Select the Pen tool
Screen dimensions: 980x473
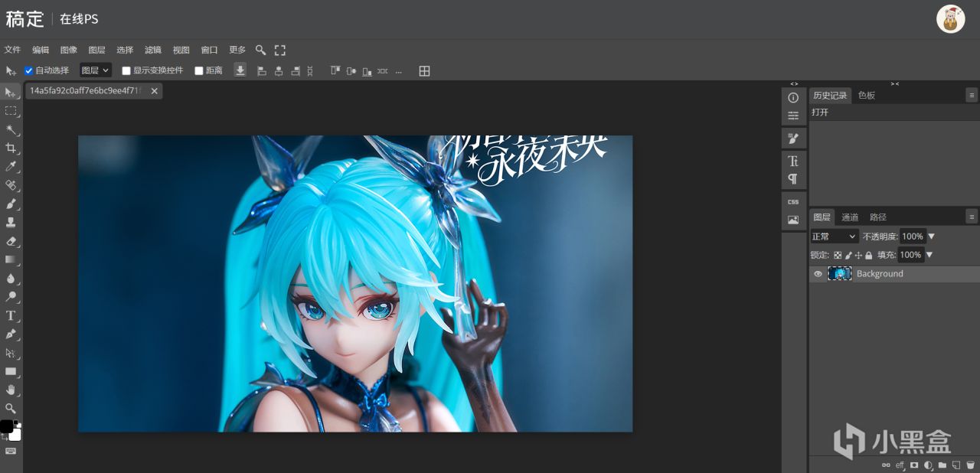click(11, 334)
